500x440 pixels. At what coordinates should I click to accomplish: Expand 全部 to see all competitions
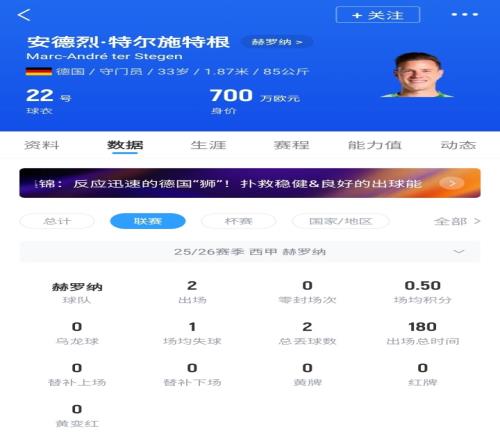[457, 221]
